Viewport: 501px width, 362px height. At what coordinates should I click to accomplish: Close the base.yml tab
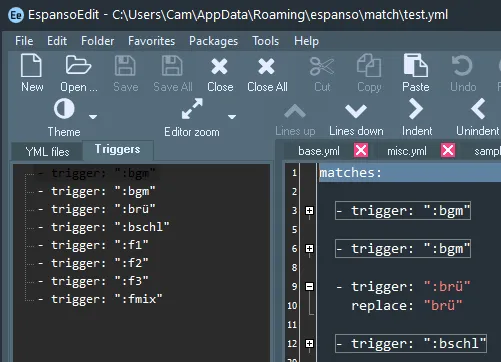pyautogui.click(x=361, y=150)
